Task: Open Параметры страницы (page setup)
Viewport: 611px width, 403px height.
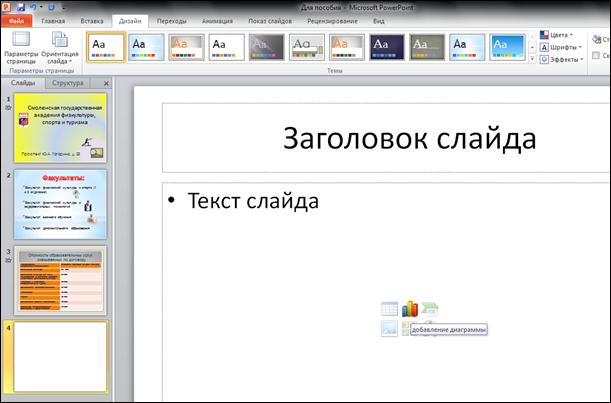Action: 20,46
